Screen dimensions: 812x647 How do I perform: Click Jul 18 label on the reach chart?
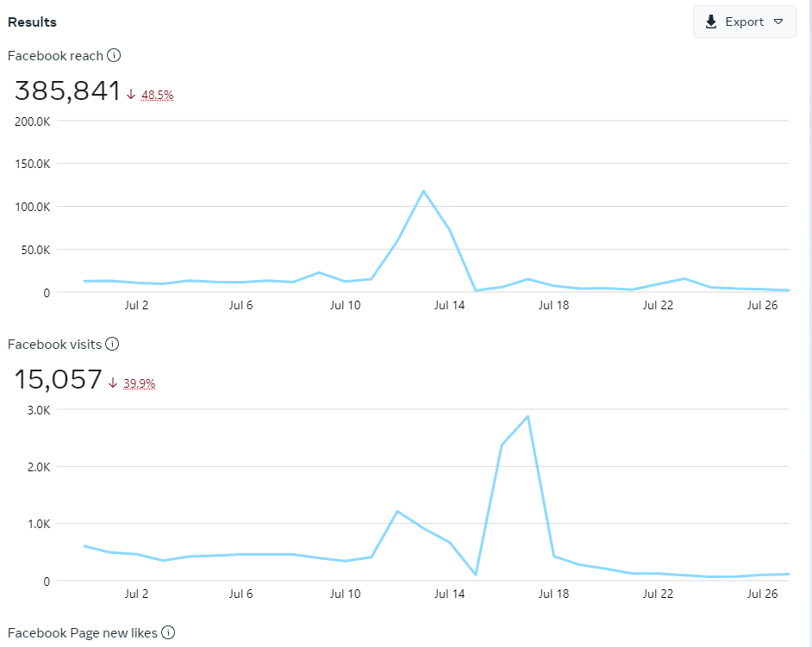click(x=553, y=305)
